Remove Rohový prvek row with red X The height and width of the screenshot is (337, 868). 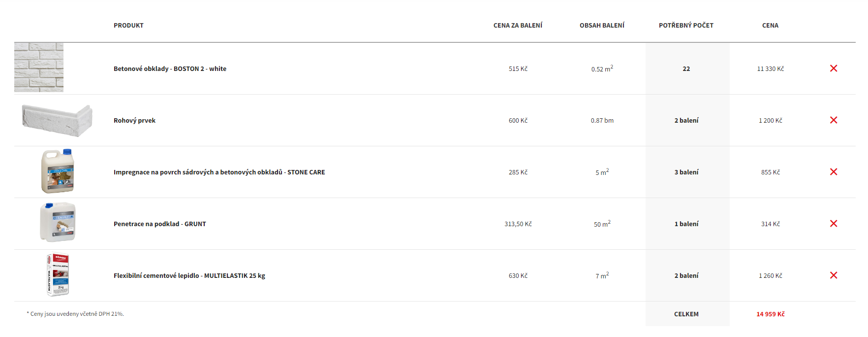834,120
